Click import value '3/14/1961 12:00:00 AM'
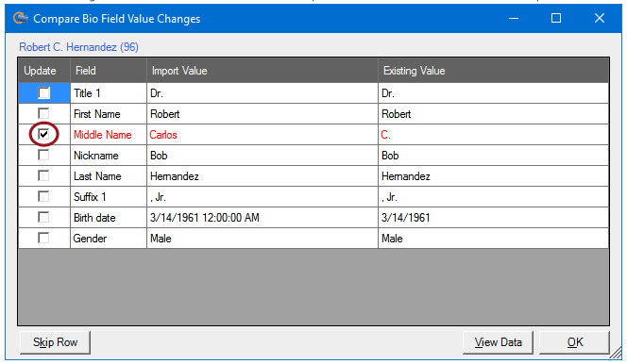The width and height of the screenshot is (627, 364). 263,218
